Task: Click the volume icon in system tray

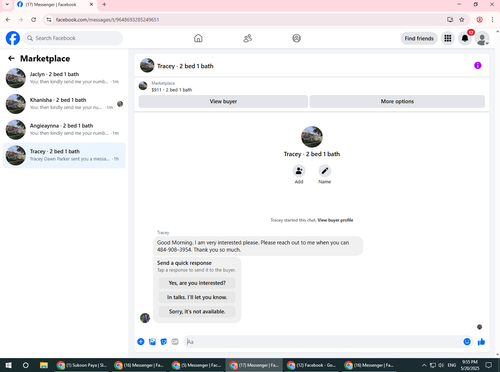Action: [441, 365]
